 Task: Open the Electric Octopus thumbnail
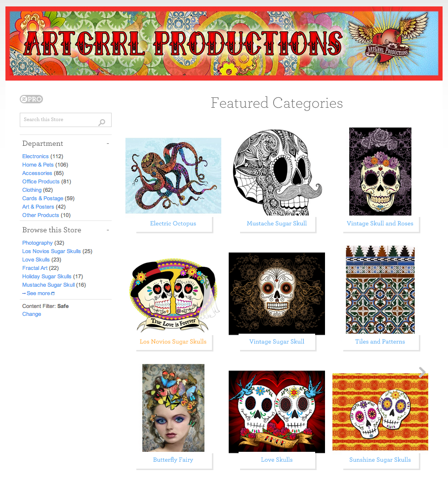pos(173,175)
